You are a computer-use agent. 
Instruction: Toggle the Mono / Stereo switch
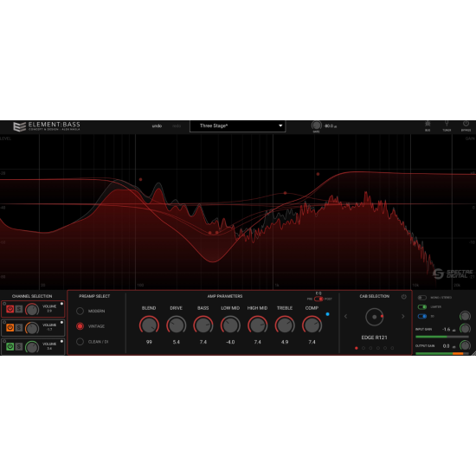pyautogui.click(x=422, y=298)
